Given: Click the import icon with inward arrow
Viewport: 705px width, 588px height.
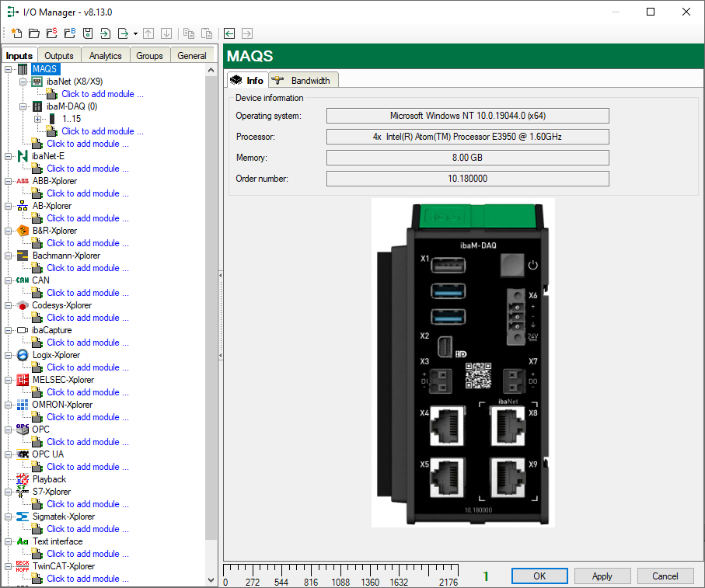Looking at the screenshot, I should [106, 33].
